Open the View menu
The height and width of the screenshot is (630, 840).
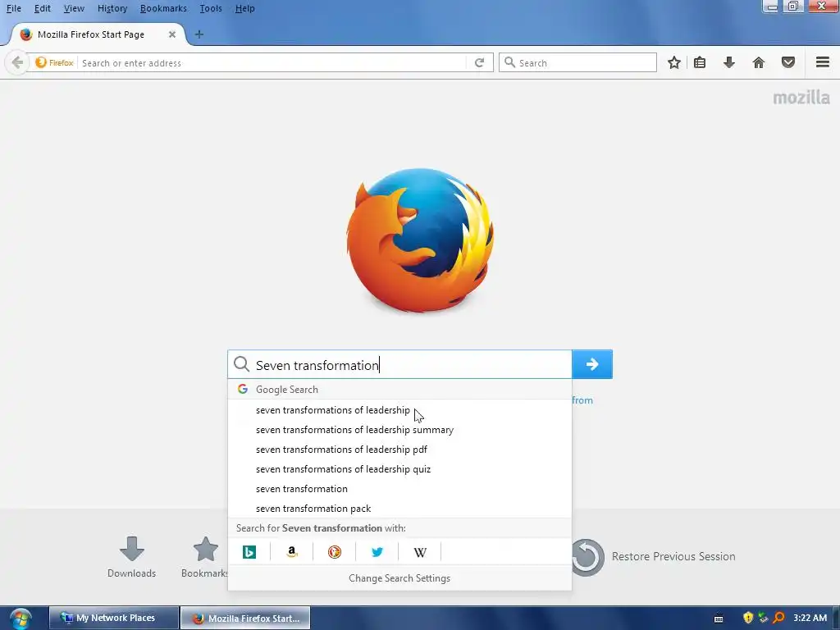click(74, 8)
